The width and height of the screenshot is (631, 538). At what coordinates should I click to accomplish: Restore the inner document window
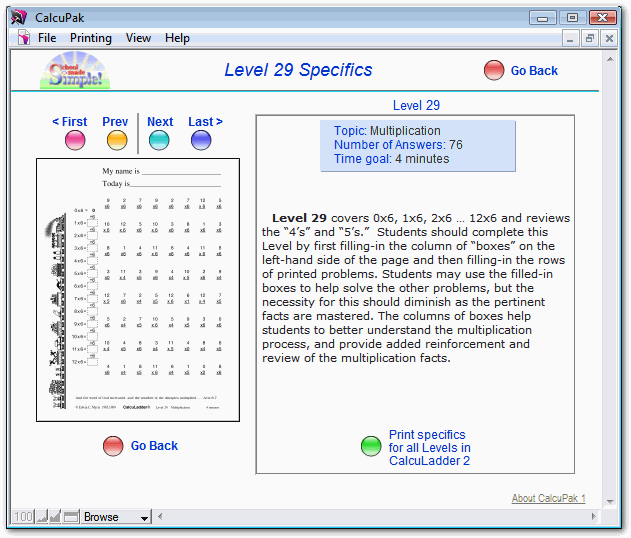click(590, 39)
